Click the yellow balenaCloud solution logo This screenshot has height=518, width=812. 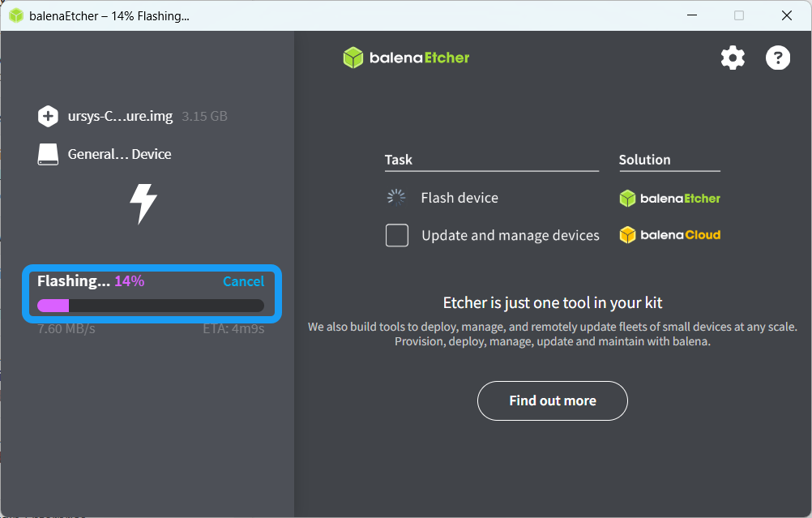point(669,235)
